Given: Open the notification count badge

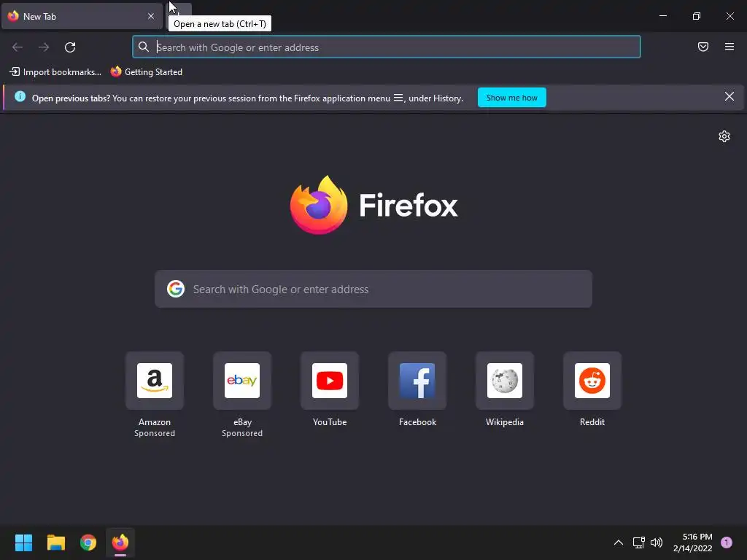Looking at the screenshot, I should coord(727,542).
